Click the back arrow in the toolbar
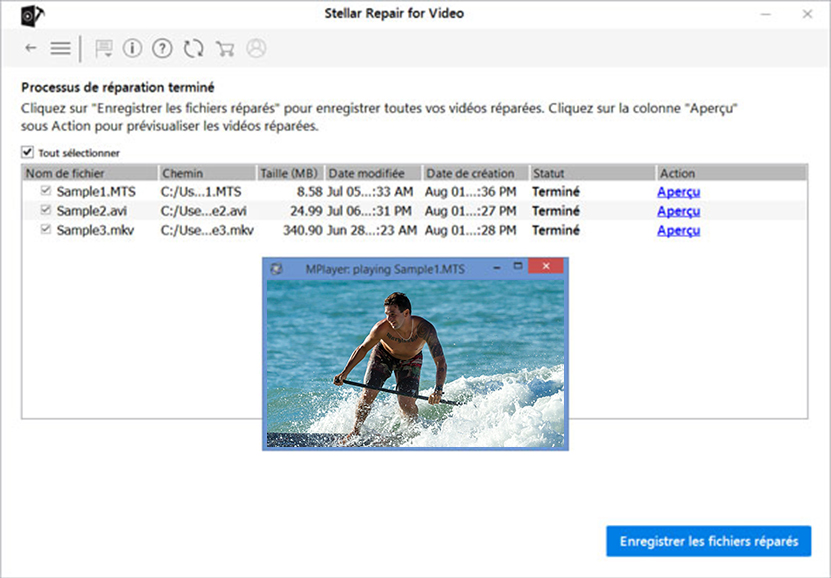 coord(31,48)
